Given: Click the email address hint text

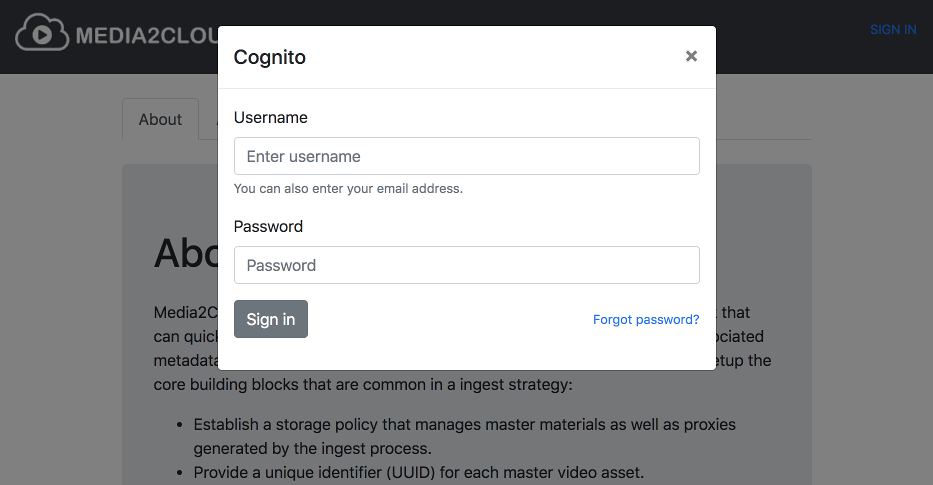Looking at the screenshot, I should click(x=348, y=189).
